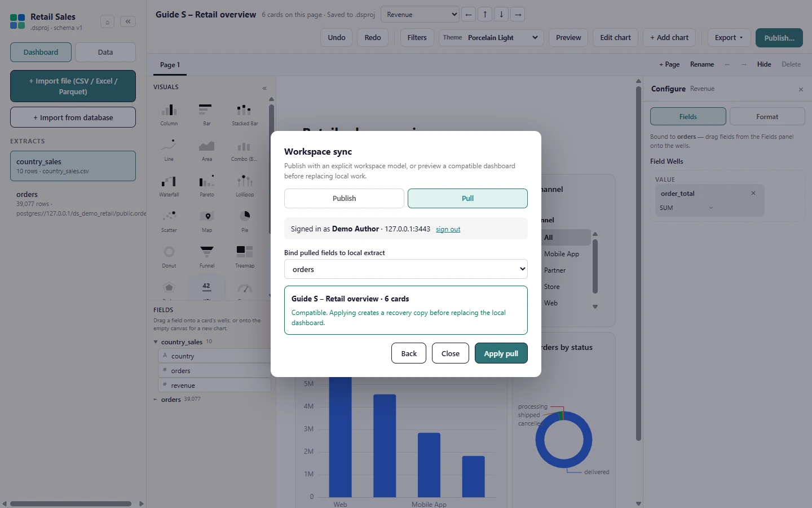Pick the Bar chart visual
The height and width of the screenshot is (508, 812).
206,114
